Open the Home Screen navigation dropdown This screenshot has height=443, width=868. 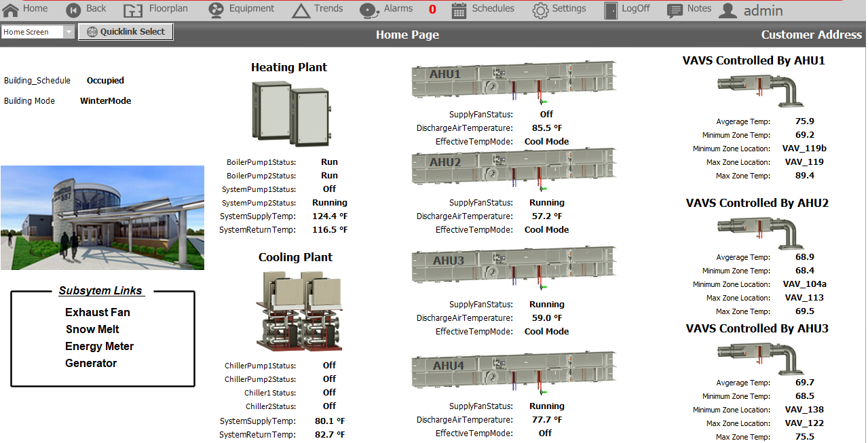(x=33, y=31)
